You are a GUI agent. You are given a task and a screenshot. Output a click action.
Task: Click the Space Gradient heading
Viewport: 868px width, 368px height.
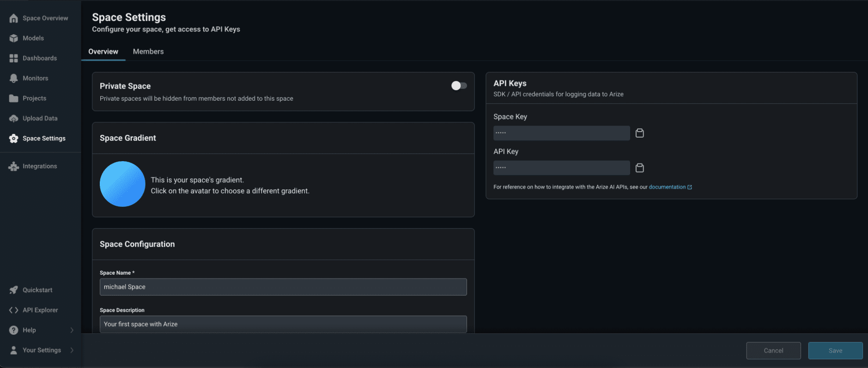pos(128,138)
